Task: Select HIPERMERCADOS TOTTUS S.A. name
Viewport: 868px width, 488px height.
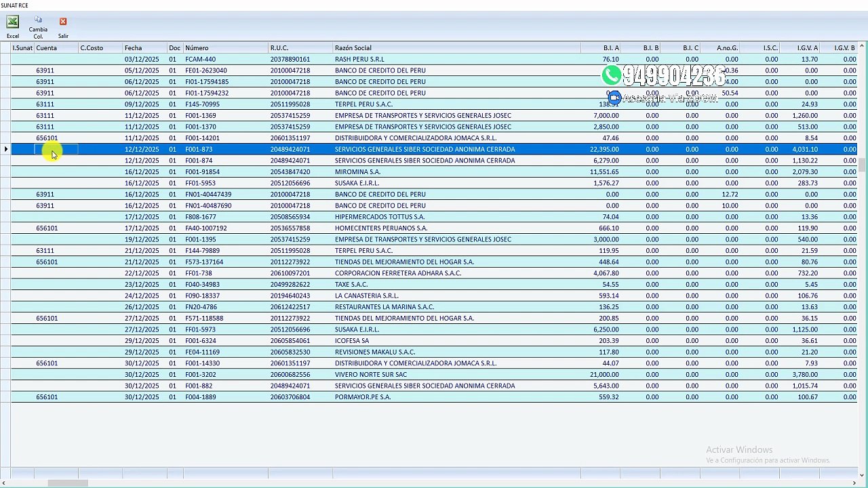Action: 379,217
